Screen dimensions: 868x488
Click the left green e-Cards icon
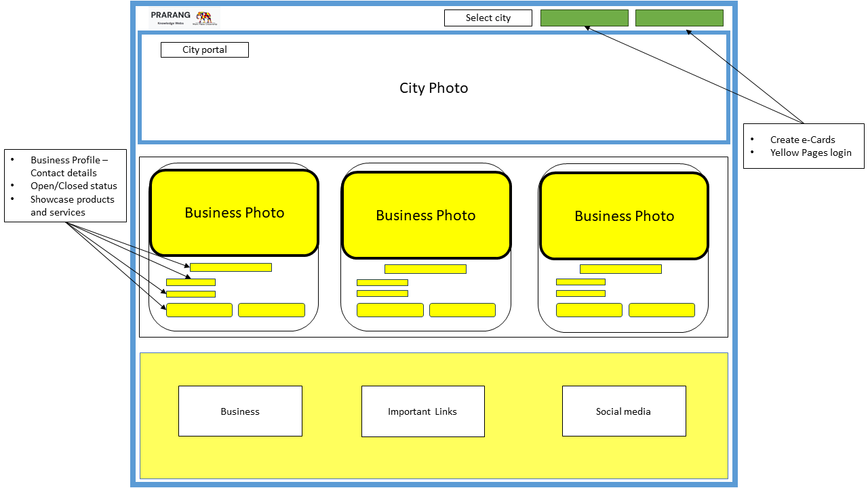tap(584, 18)
